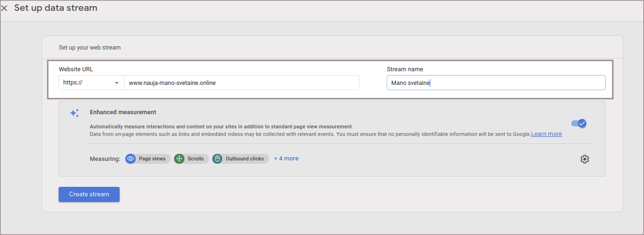Image resolution: width=644 pixels, height=235 pixels.
Task: Focus the Stream name text field
Action: click(x=496, y=83)
